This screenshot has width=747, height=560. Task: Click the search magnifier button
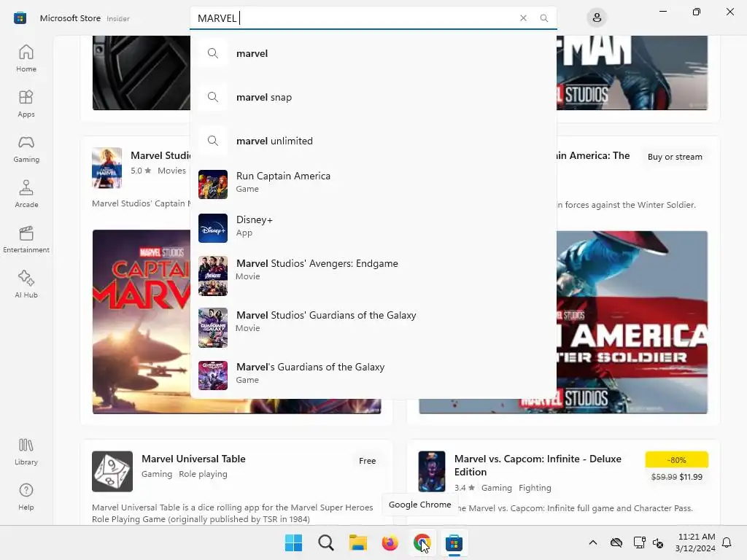(x=544, y=18)
